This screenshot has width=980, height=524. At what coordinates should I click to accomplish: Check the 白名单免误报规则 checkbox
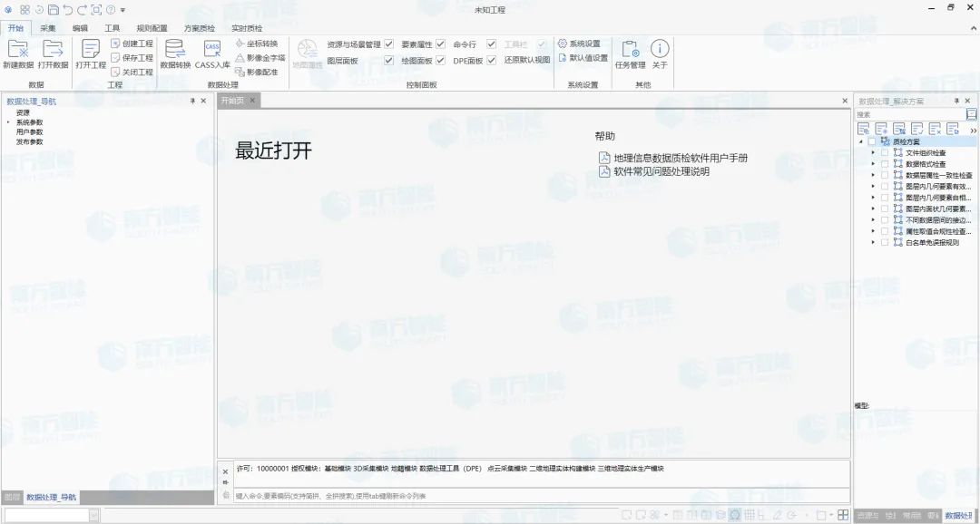[885, 242]
